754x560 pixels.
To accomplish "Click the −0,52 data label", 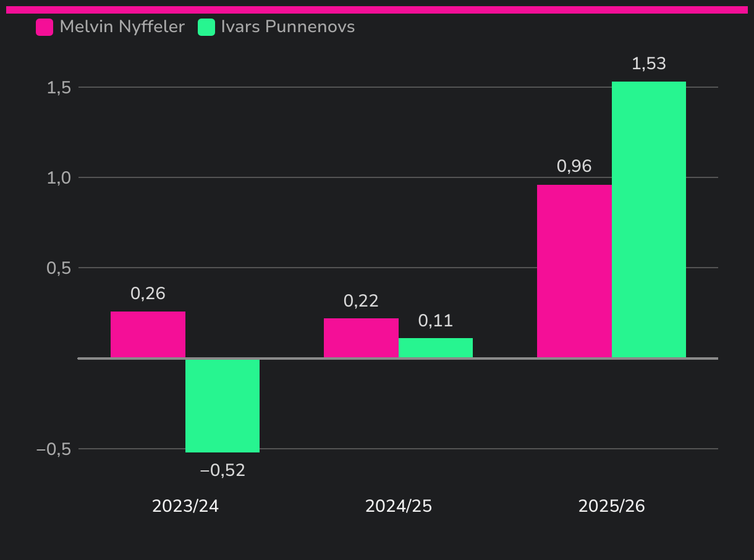I will pyautogui.click(x=222, y=470).
